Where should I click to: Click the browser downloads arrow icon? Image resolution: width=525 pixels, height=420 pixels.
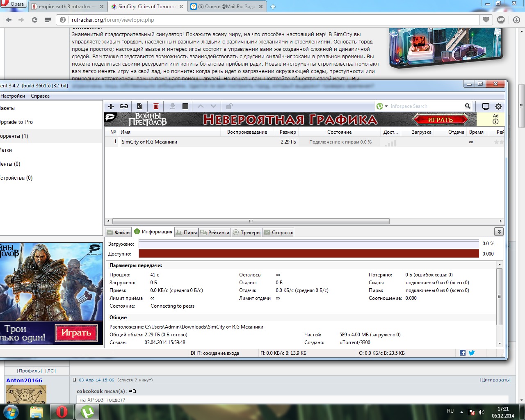click(516, 20)
